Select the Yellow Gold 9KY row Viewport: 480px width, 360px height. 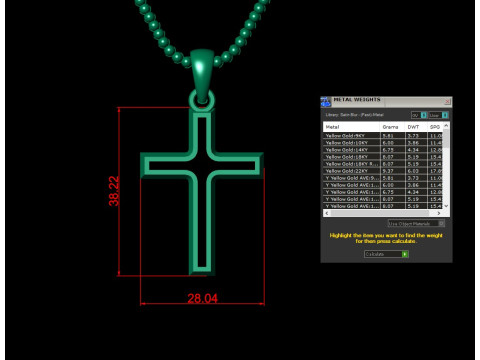[x=383, y=136]
